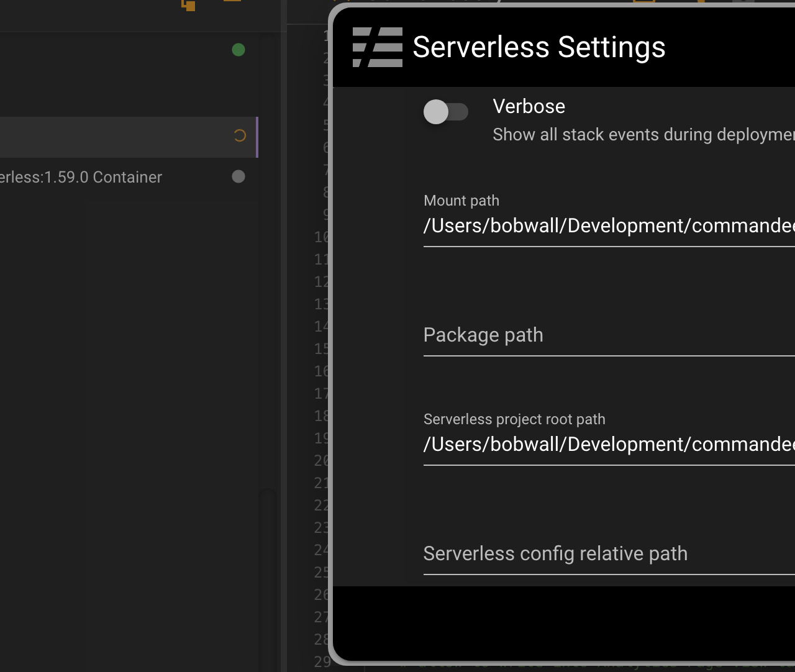Click the Serverless project root path field
This screenshot has height=672, width=795.
[609, 444]
